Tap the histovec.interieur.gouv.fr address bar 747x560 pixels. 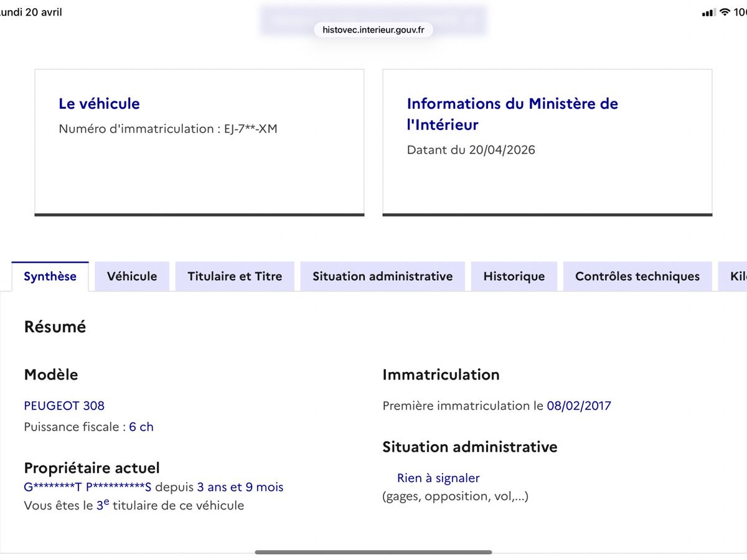tap(374, 29)
